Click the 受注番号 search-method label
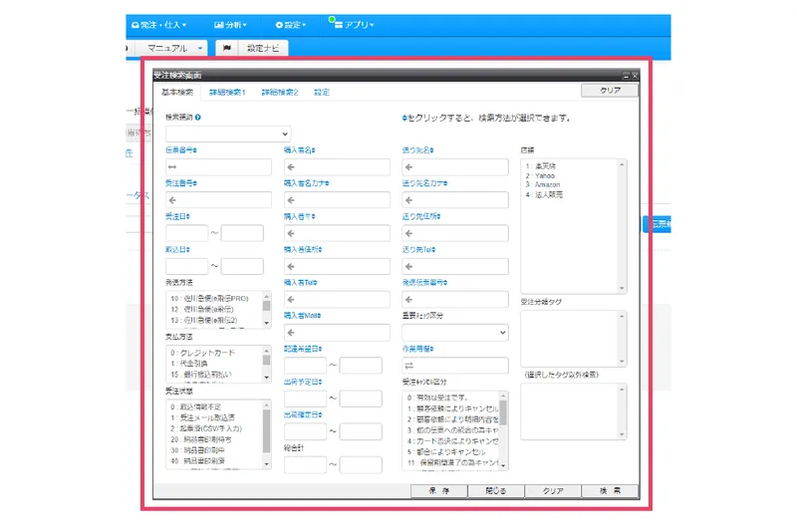Image resolution: width=797 pixels, height=532 pixels. 181,183
